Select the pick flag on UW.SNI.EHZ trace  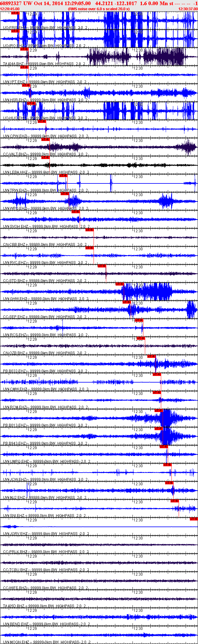pos(175,501)
